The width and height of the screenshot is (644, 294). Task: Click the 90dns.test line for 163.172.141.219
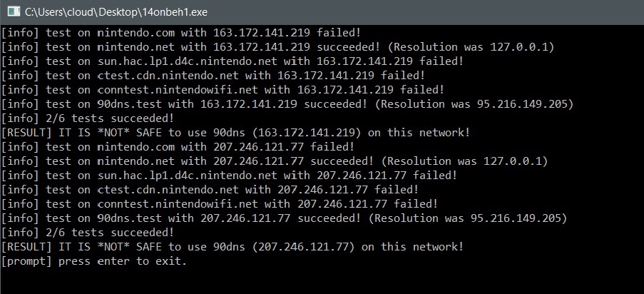[287, 104]
